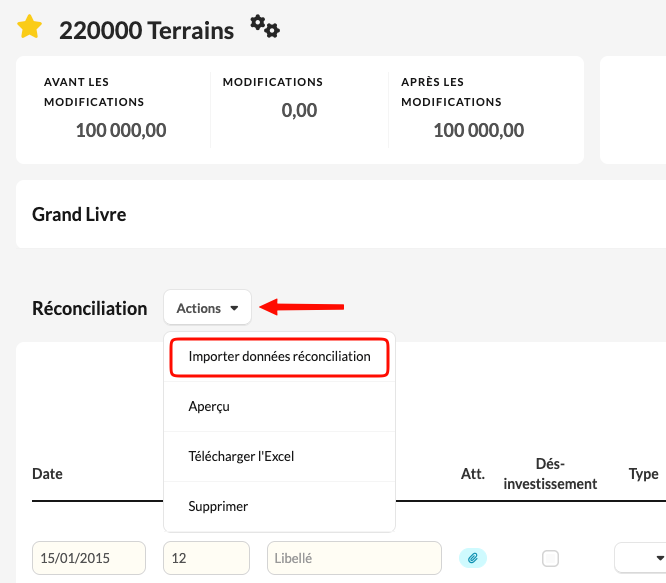Screen dimensions: 666x583
Task: Click the Date column header
Action: pos(47,474)
